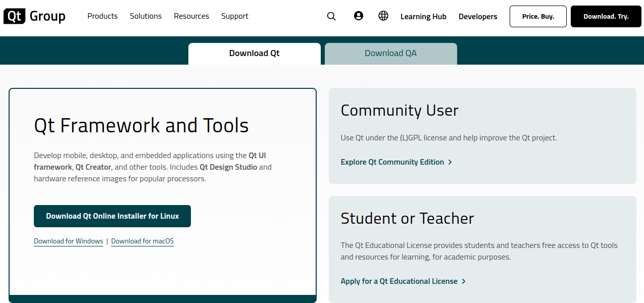
Task: Open the Resources menu
Action: coord(191,16)
